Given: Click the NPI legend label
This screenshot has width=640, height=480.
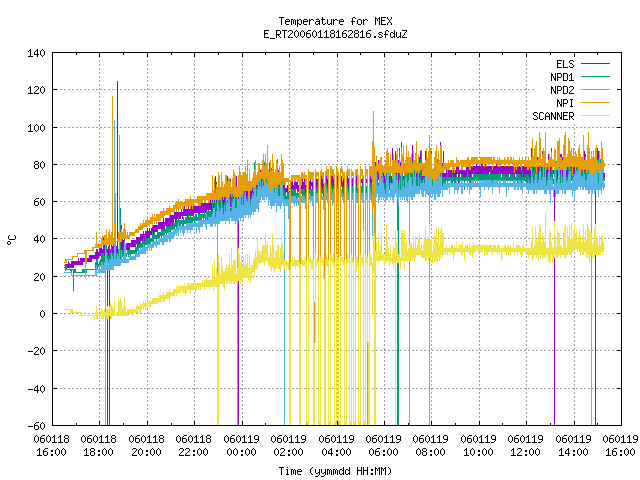Looking at the screenshot, I should [565, 103].
